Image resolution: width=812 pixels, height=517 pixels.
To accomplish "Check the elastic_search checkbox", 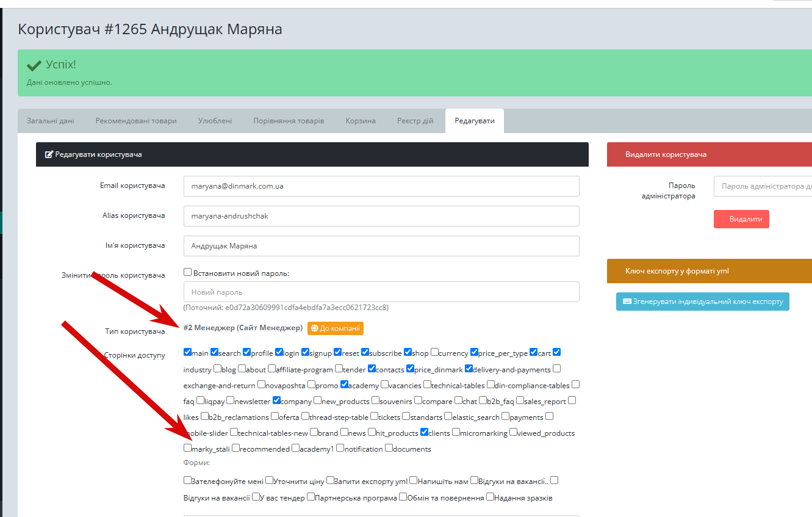I will point(448,416).
